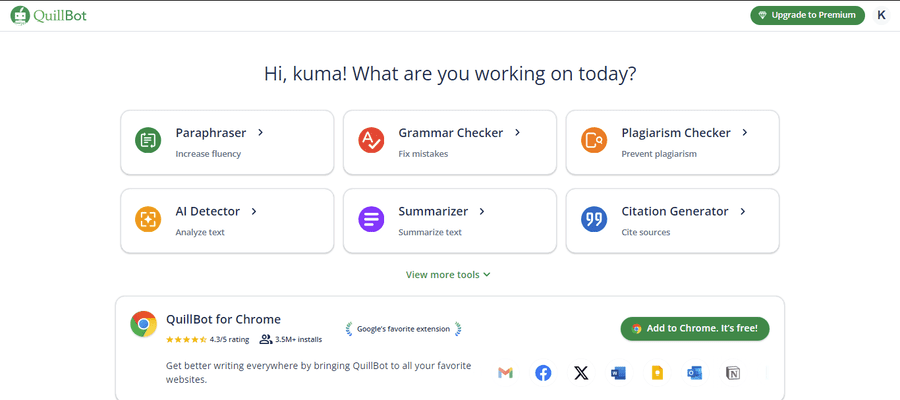The width and height of the screenshot is (900, 400).
Task: Open the K user profile avatar
Action: [x=882, y=15]
